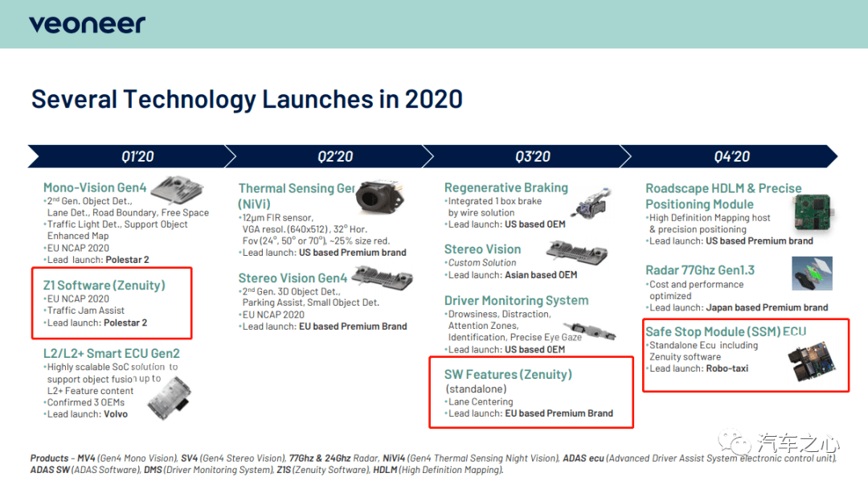This screenshot has width=868, height=481.
Task: Click the Z1 Software (Zenuity) heading
Action: [104, 285]
